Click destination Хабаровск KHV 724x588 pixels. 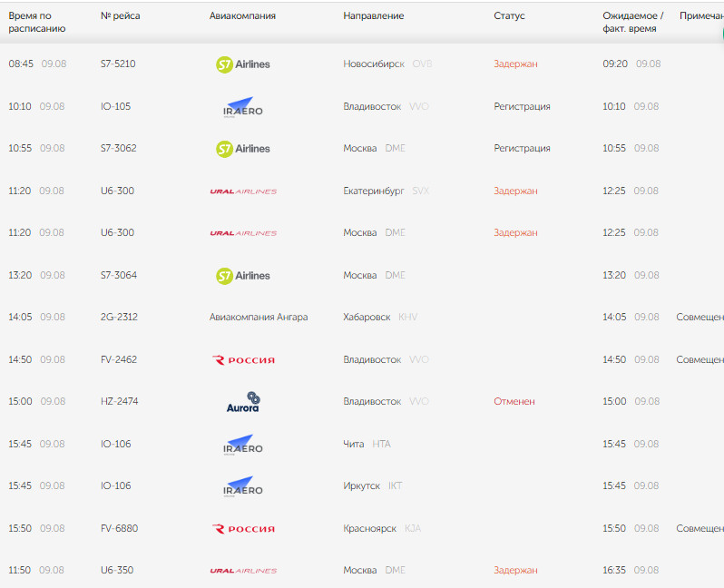pos(380,318)
